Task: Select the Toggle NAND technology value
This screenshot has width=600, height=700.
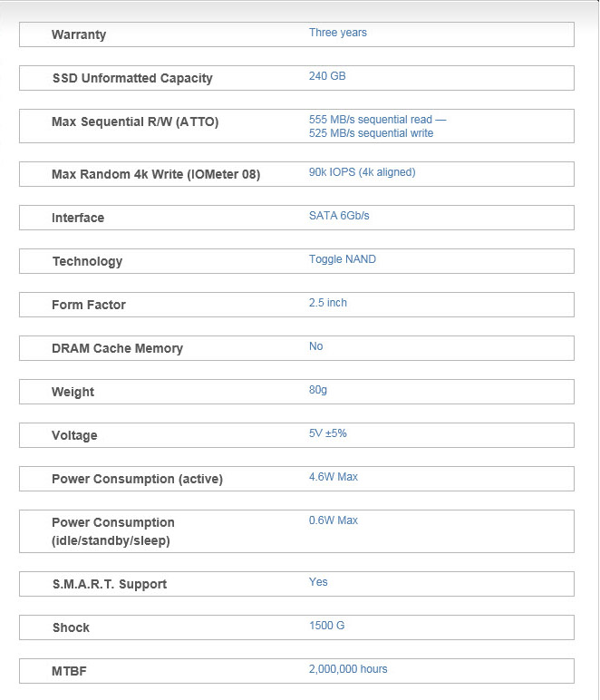Action: [343, 259]
